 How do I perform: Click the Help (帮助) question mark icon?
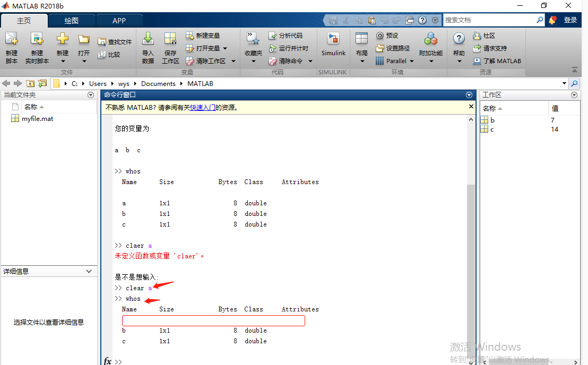click(459, 38)
